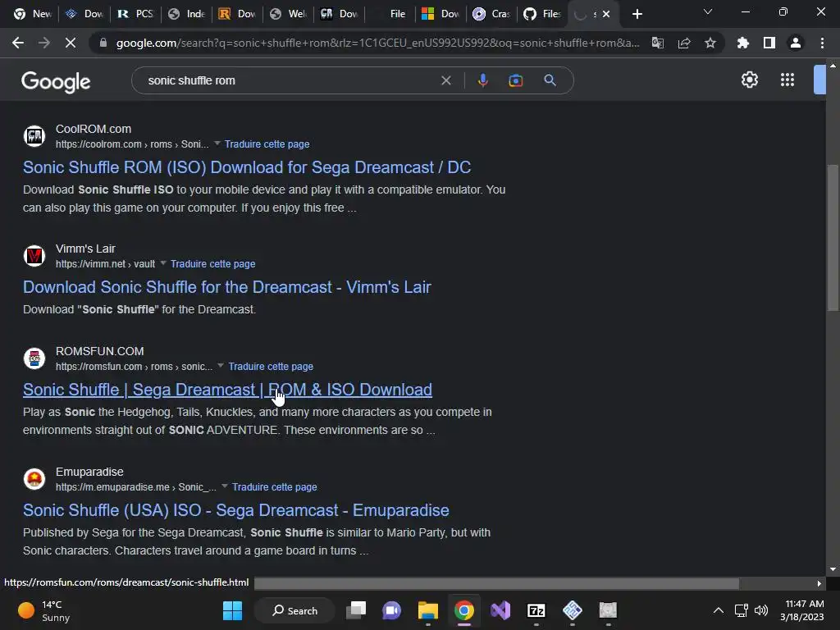The image size is (840, 630).
Task: Switch to the New tab
Action: 32,14
